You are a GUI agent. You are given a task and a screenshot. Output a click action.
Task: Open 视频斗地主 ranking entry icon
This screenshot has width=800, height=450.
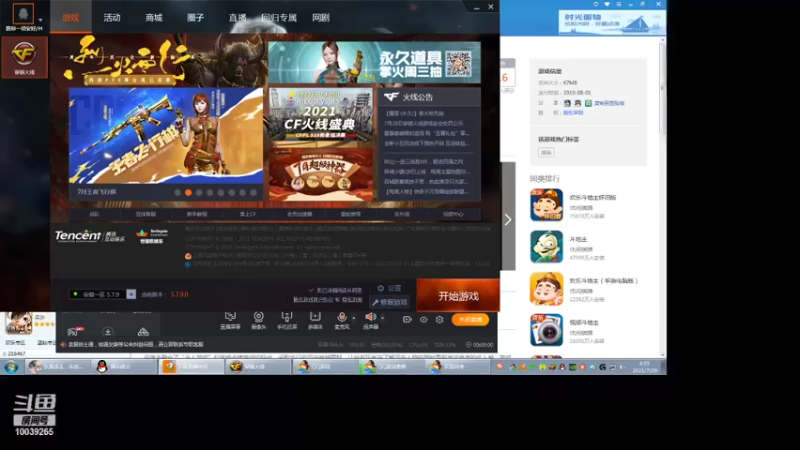[x=546, y=330]
